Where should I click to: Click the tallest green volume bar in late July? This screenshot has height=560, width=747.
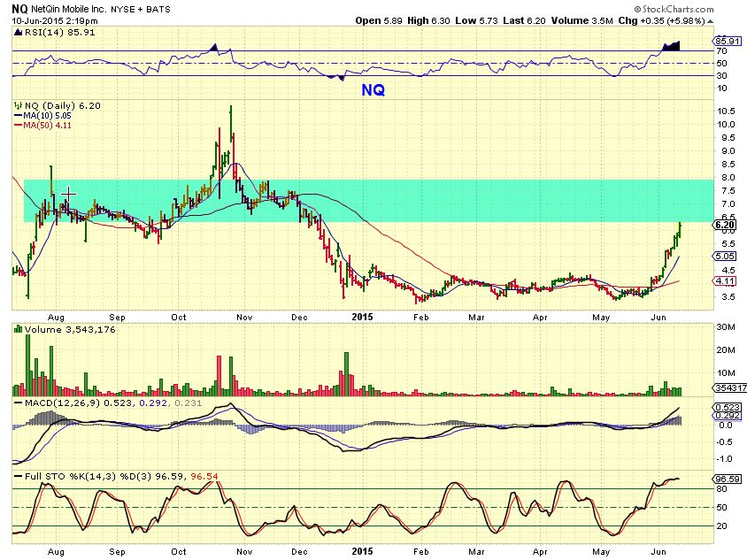click(x=27, y=364)
